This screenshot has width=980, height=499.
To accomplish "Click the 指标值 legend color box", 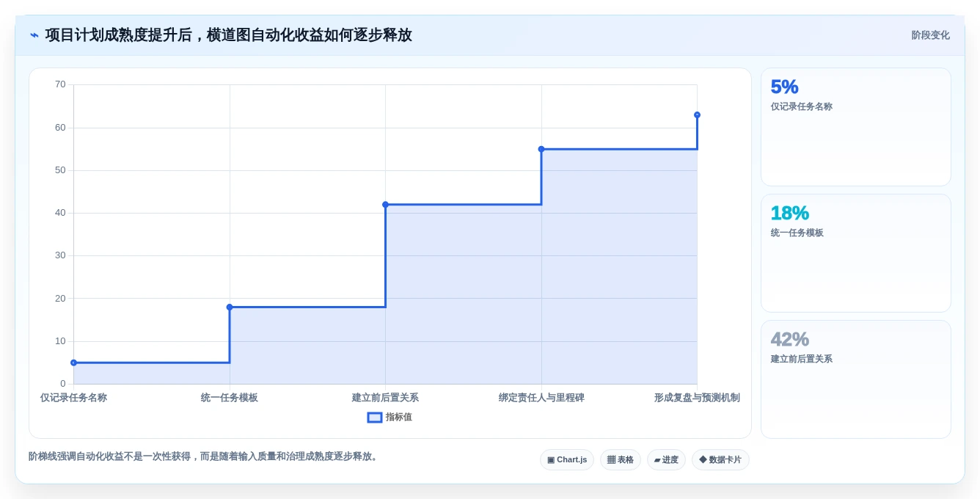I will [x=375, y=417].
